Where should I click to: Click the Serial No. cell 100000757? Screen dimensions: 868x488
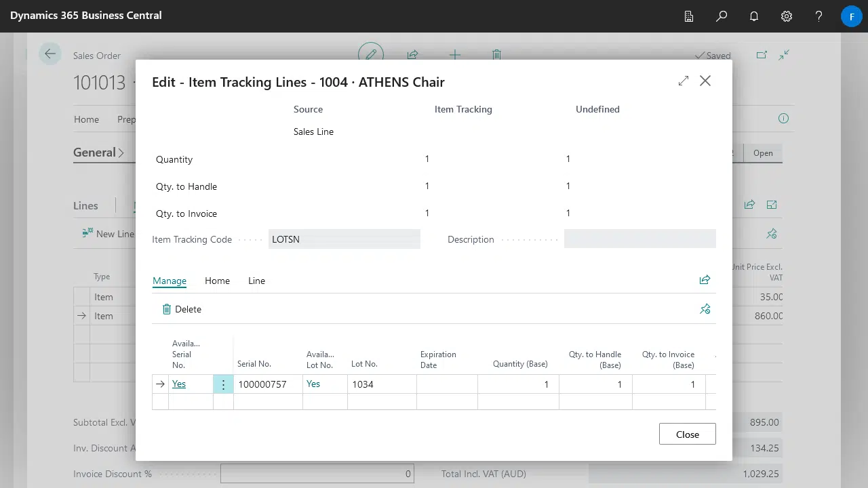(267, 384)
